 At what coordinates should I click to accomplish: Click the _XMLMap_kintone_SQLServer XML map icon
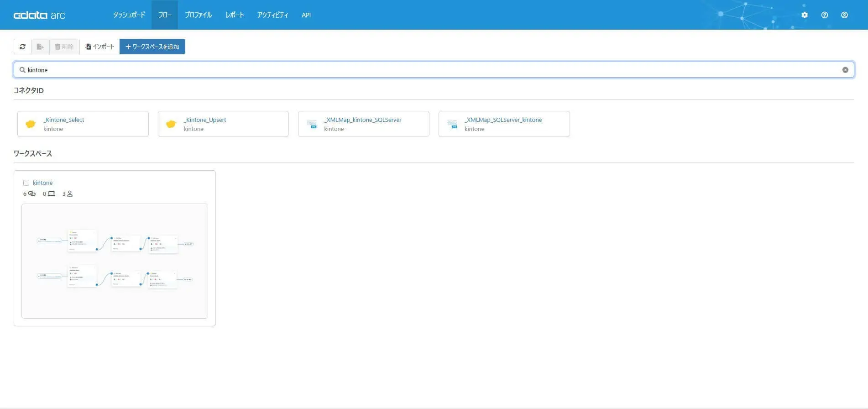[312, 124]
